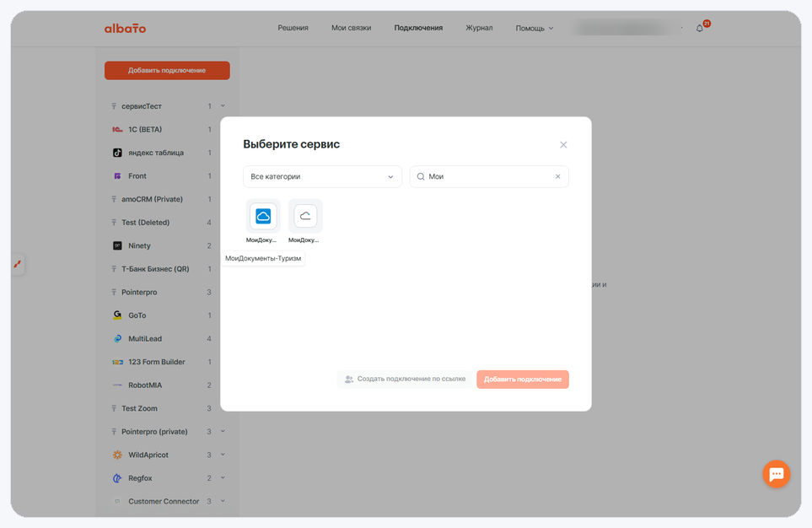Open the orange chat support bubble
The height and width of the screenshot is (528, 812).
[x=776, y=473]
